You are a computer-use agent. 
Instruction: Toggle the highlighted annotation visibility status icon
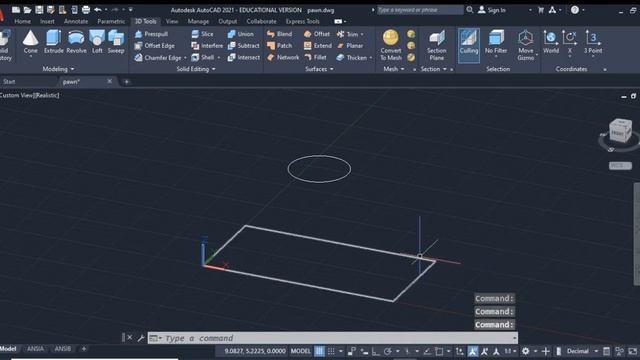(473, 351)
